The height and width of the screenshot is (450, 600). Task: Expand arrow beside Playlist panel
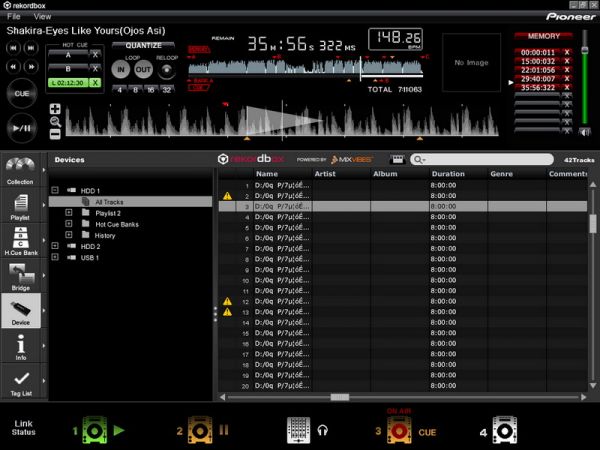pyautogui.click(x=44, y=205)
